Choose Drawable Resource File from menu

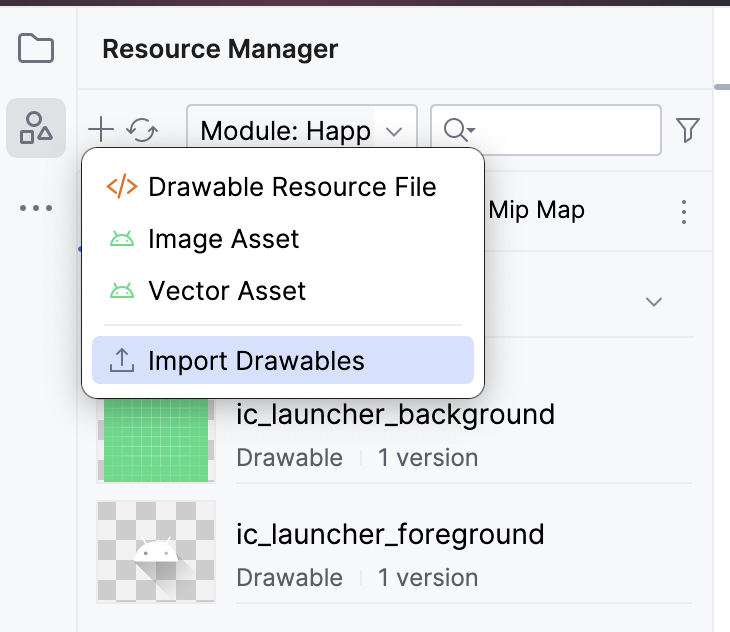tap(292, 187)
